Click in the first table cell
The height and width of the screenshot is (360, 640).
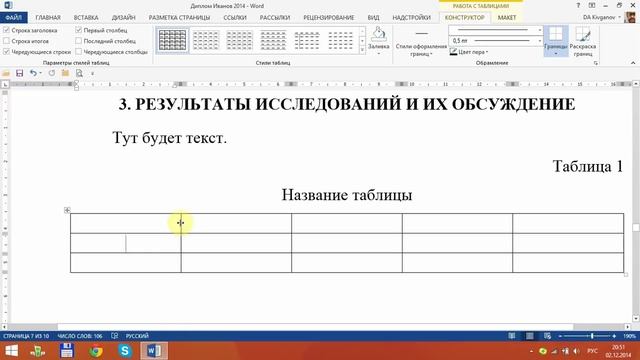pos(125,223)
